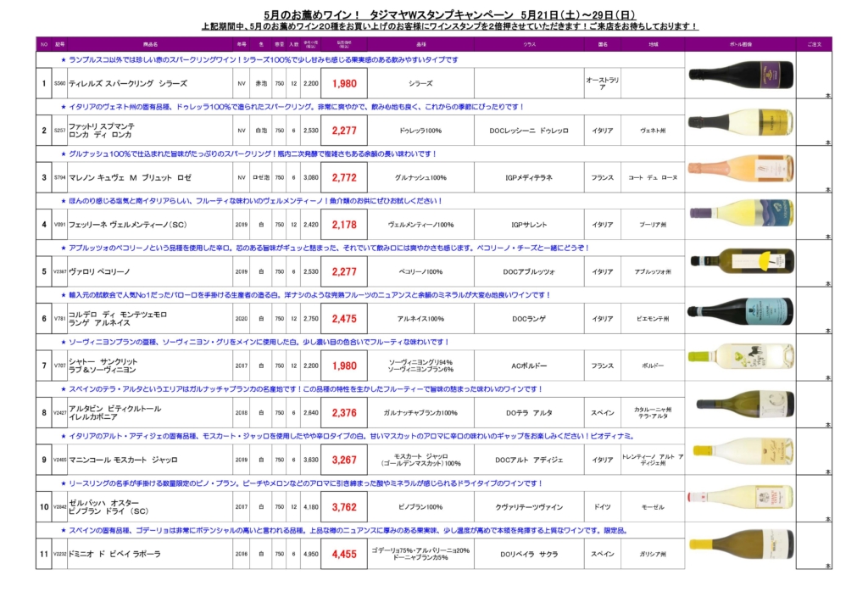Select the アルタビン ビティクルトール bottle picture
868x614 pixels.
click(x=745, y=405)
